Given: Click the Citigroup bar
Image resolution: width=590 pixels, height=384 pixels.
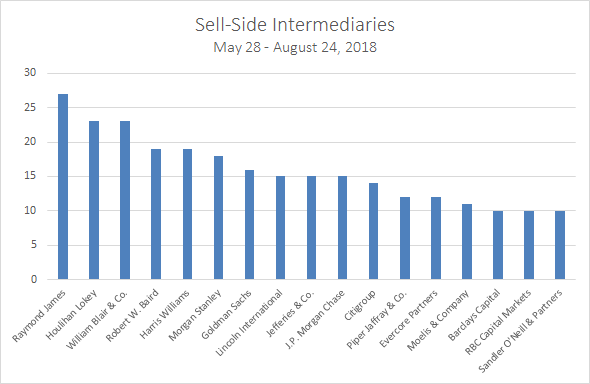Looking at the screenshot, I should click(373, 231).
